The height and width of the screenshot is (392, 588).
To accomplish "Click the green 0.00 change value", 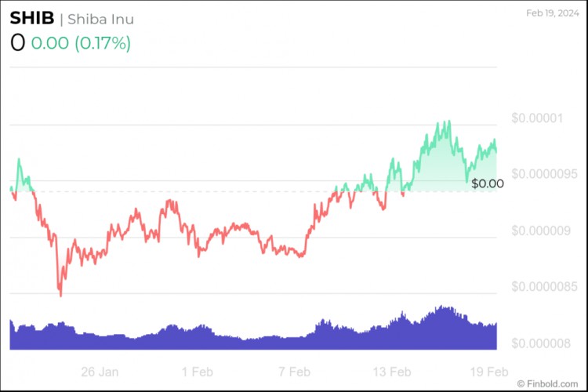I will click(x=50, y=43).
